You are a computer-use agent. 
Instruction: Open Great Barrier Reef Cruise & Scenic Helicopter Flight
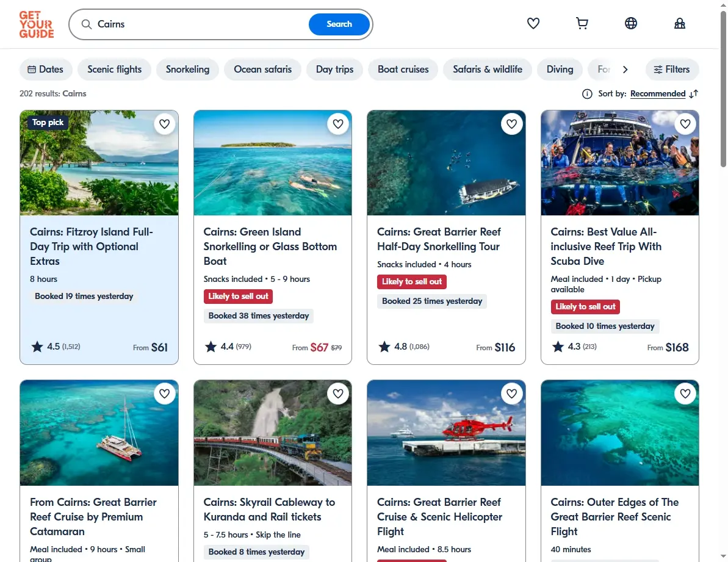coord(440,516)
